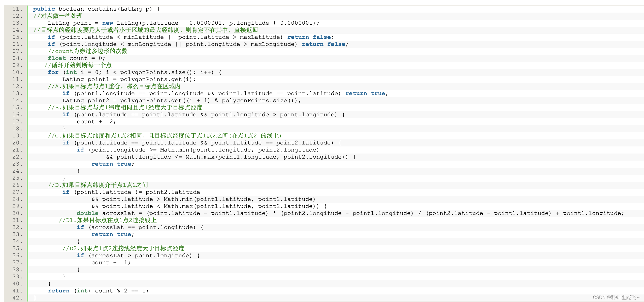Screen dimensions: 644x302
Task: Click the for loop header on line 10
Action: 135,72
